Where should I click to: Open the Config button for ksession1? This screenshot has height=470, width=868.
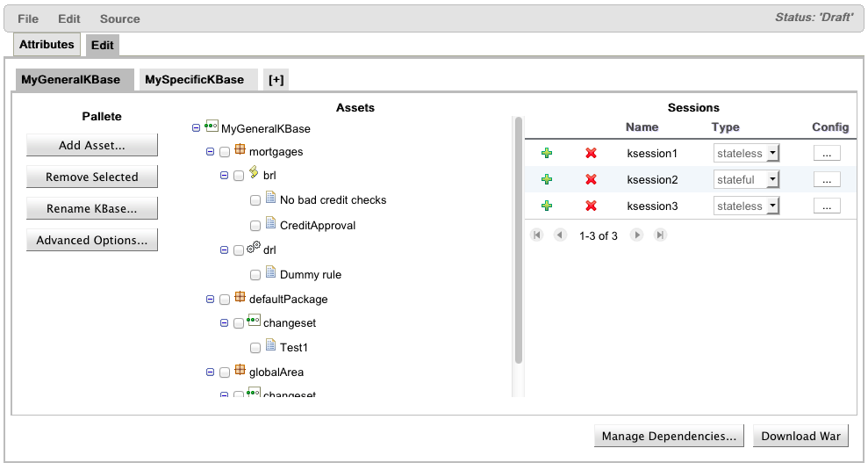[827, 154]
